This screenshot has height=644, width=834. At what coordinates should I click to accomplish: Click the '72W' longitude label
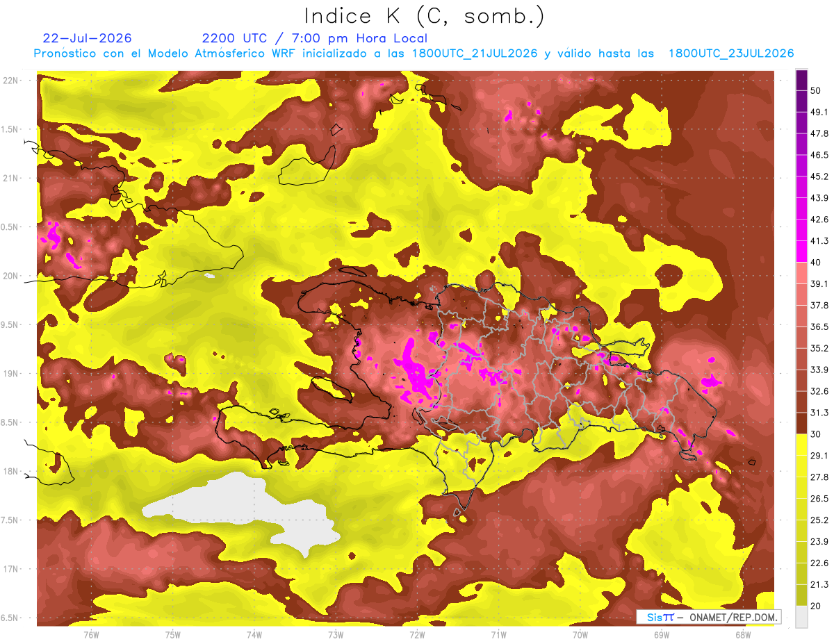click(x=417, y=634)
